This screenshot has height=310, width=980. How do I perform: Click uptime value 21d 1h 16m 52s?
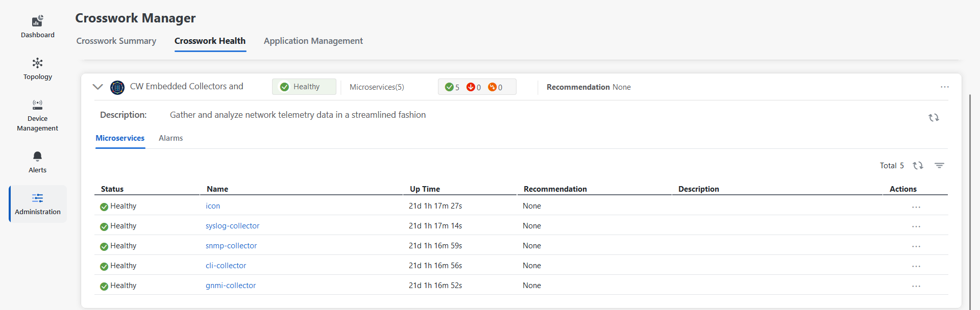435,286
